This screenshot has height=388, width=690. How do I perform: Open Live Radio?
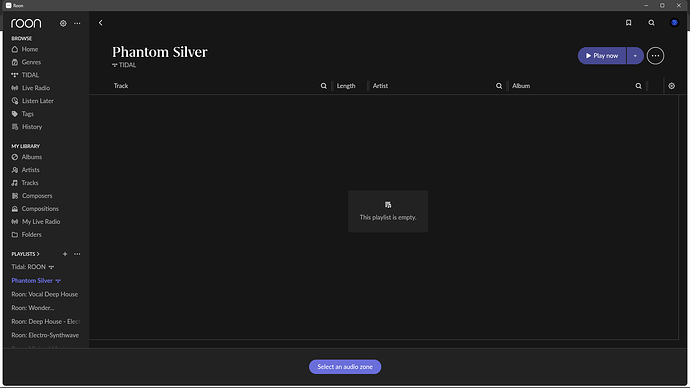click(31, 88)
